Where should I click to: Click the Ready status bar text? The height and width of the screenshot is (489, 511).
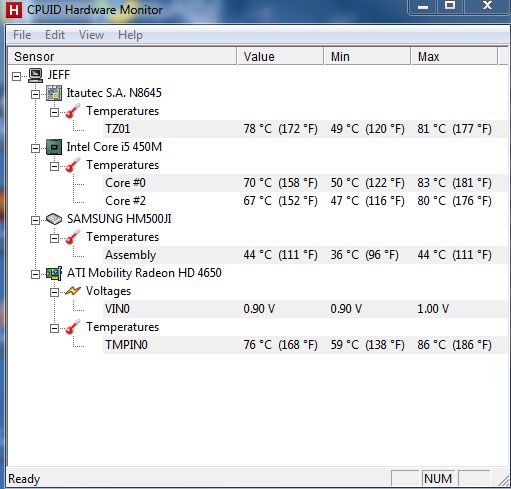point(24,479)
